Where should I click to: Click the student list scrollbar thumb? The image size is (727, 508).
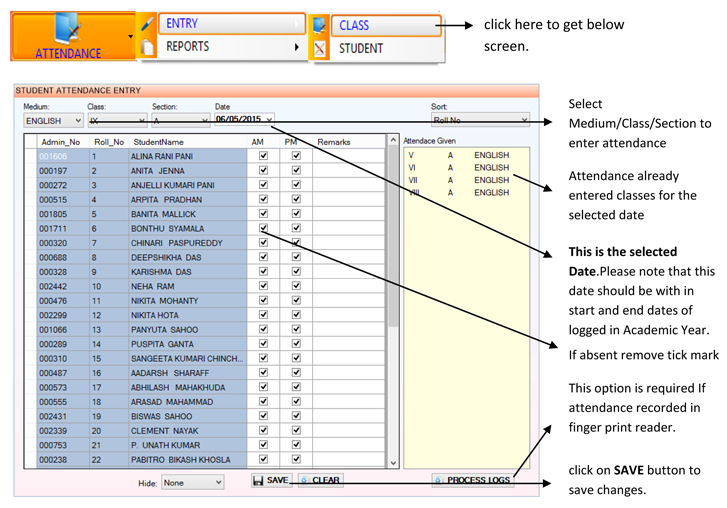tap(393, 236)
